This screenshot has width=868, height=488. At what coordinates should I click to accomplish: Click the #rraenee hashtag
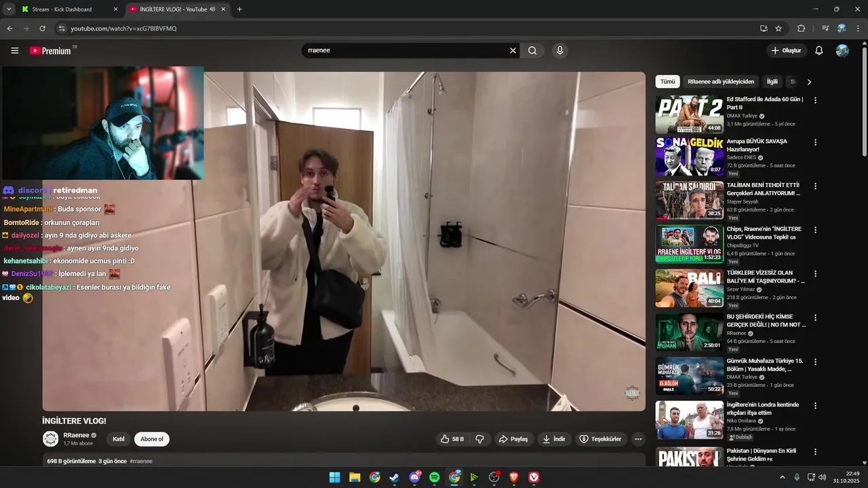coord(141,461)
